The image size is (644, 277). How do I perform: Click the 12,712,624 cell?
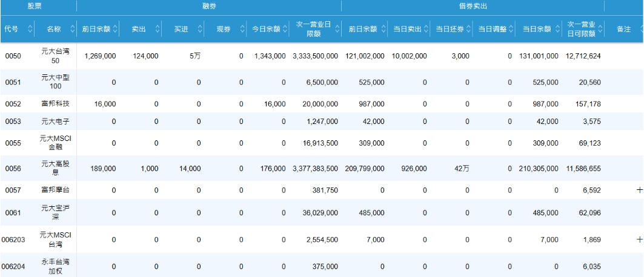(583, 56)
